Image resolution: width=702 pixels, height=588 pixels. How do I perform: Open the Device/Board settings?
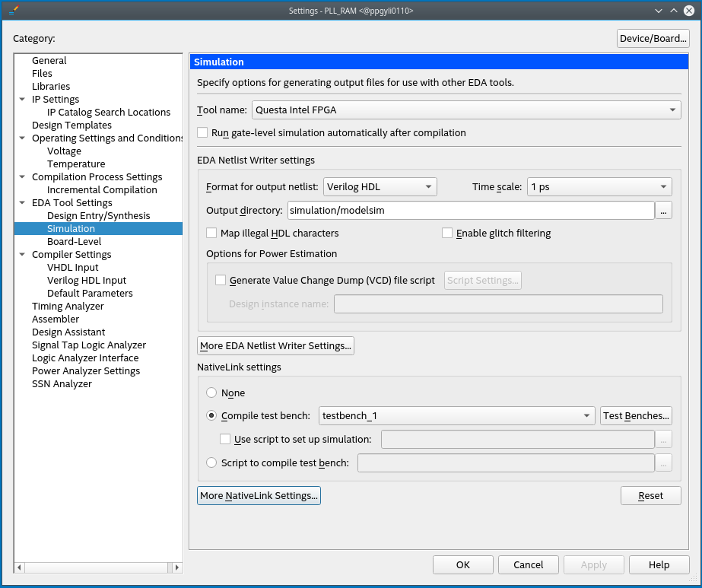click(x=653, y=39)
